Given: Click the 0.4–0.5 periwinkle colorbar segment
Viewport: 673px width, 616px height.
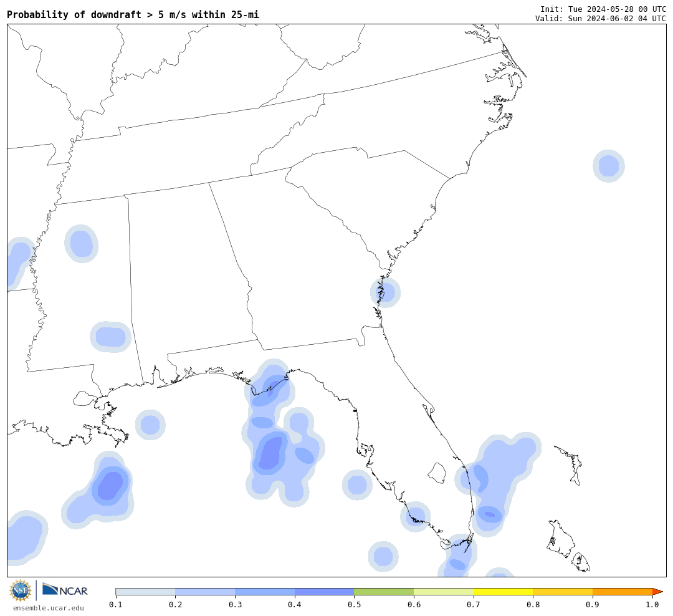Looking at the screenshot, I should [x=325, y=592].
